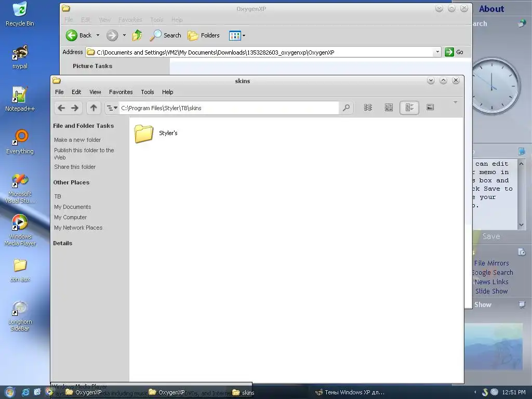Click Share this folder task
Screen dimensions: 532x399
[x=75, y=167]
